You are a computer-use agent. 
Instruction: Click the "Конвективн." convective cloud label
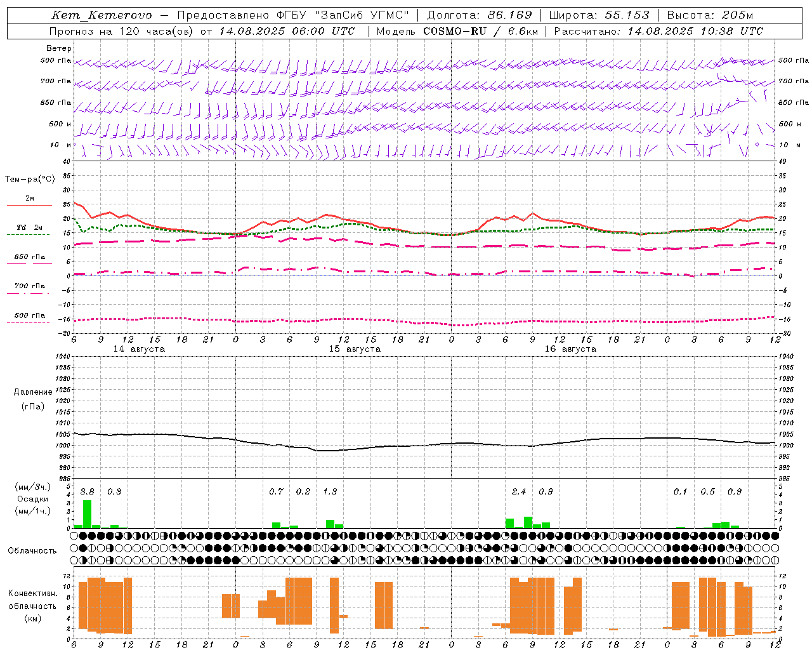(x=33, y=594)
